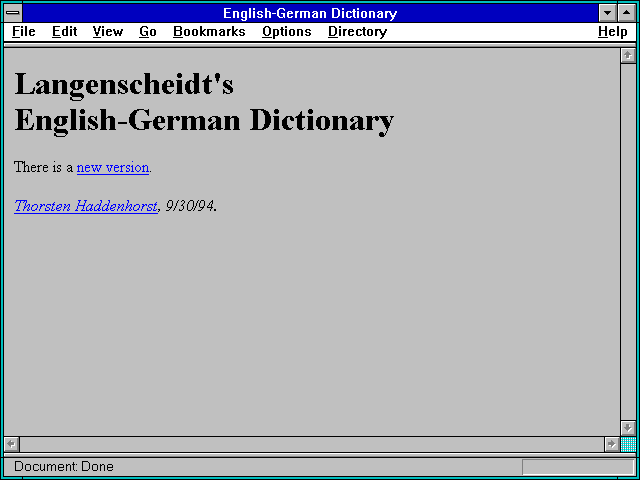Image resolution: width=640 pixels, height=480 pixels.
Task: Open the Thorsten Haddenhorst link
Action: coord(86,206)
